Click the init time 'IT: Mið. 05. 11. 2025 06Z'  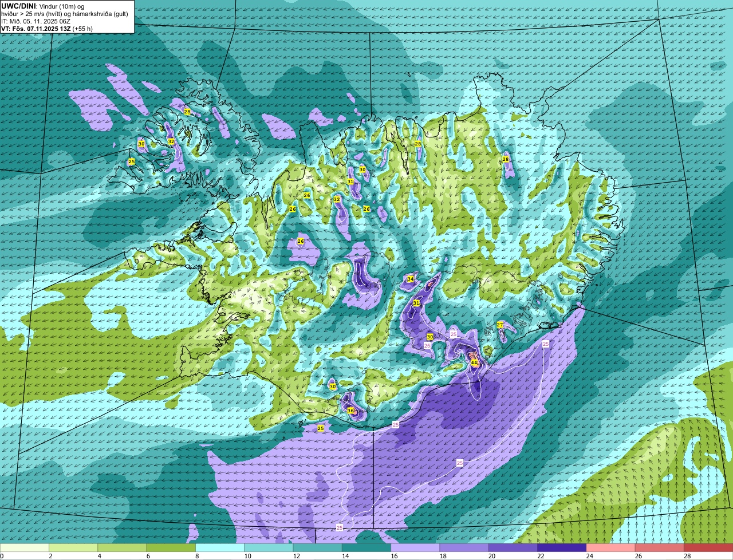coord(36,21)
